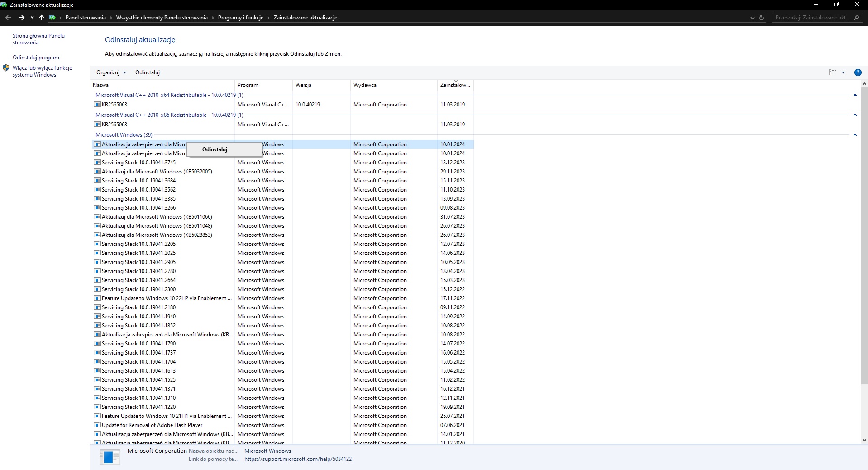
Task: Sort the list by the Wydawca column header
Action: [365, 85]
